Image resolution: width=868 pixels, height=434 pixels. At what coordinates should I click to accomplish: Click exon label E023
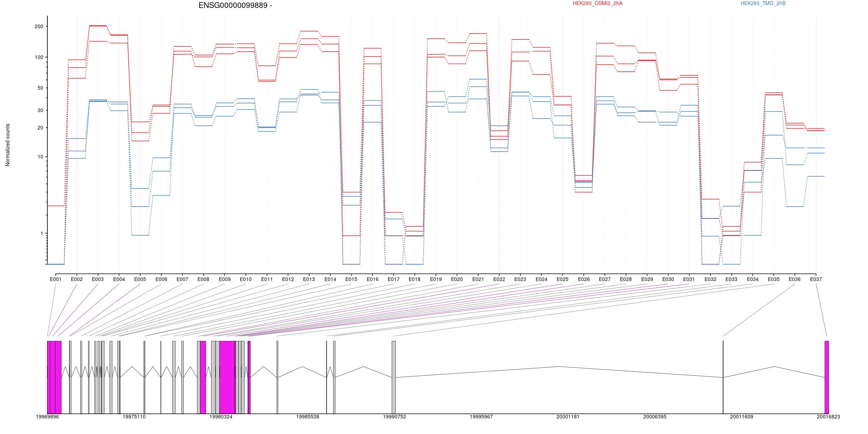coord(520,279)
